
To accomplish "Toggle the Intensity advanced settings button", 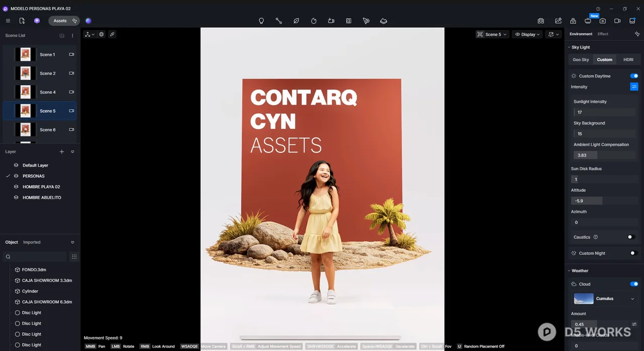I will 634,86.
